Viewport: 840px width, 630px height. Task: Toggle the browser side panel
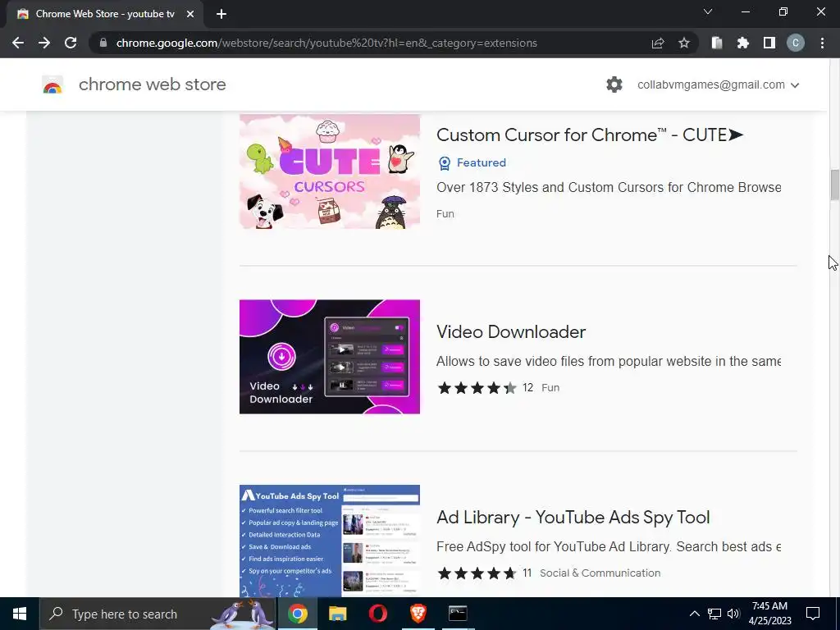pos(769,43)
